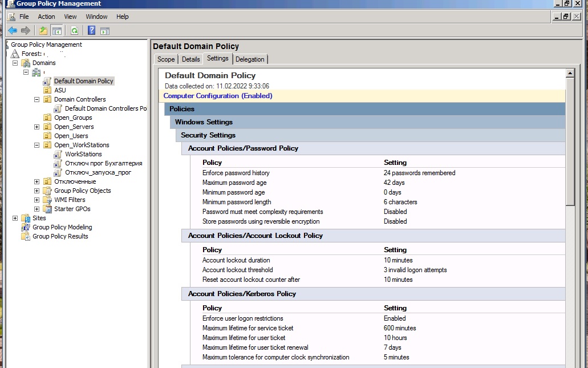Collapse the Security Settings section header
588x368 pixels.
click(371, 135)
